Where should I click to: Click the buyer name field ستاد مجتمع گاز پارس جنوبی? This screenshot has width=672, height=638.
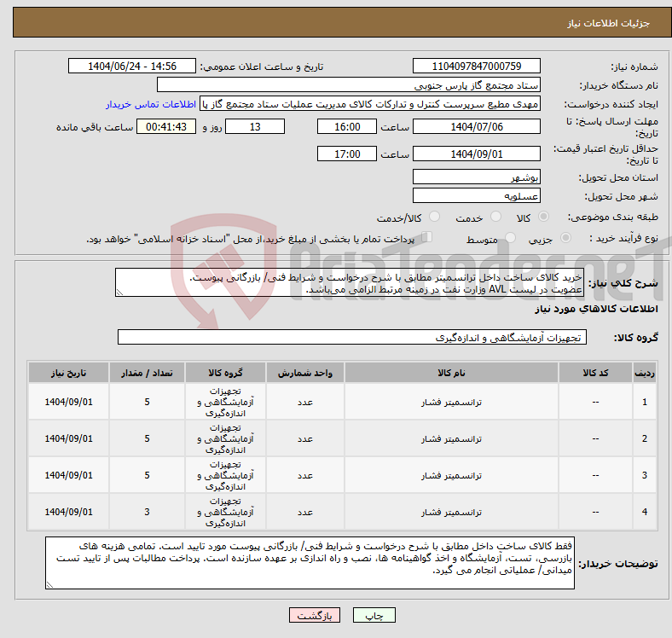[349, 85]
